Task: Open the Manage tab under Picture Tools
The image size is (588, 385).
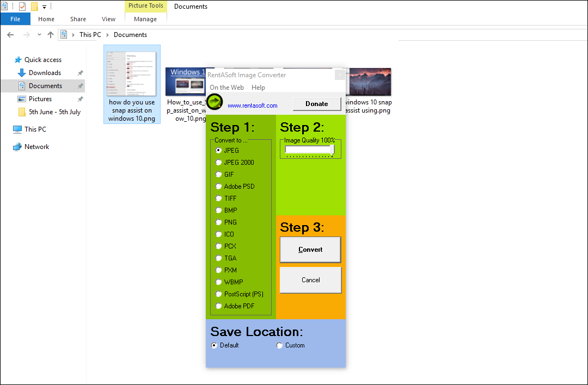Action: [x=145, y=19]
